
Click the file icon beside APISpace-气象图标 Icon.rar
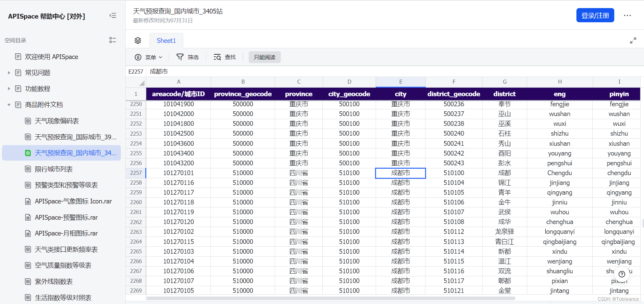pos(28,201)
